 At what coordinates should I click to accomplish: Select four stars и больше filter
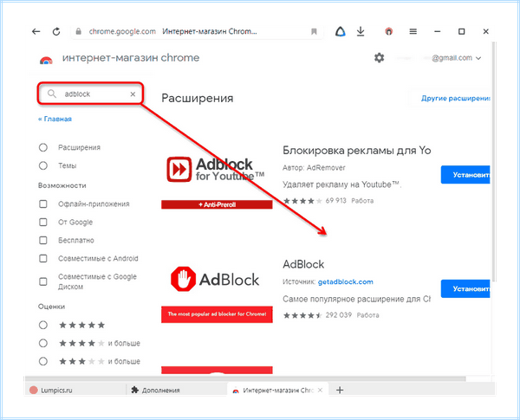43,343
